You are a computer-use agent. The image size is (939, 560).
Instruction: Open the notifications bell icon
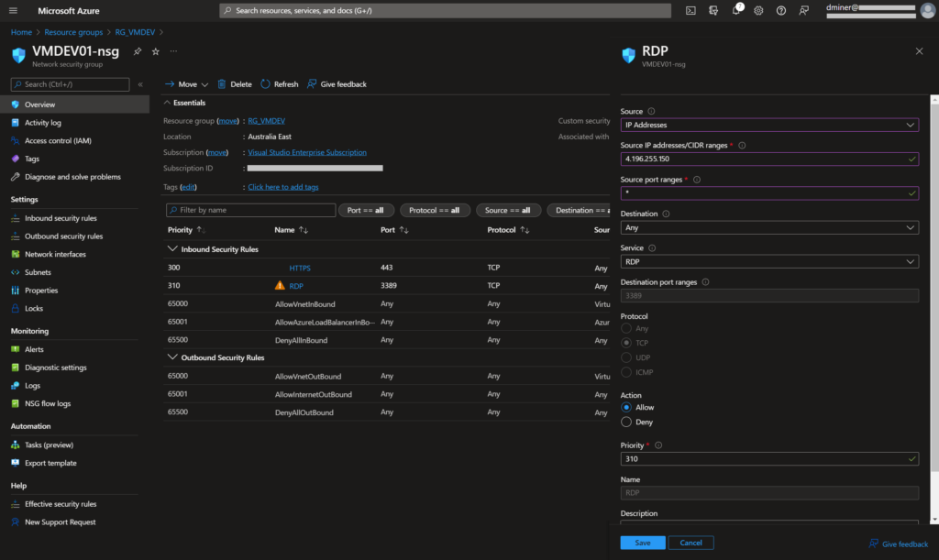coord(736,11)
